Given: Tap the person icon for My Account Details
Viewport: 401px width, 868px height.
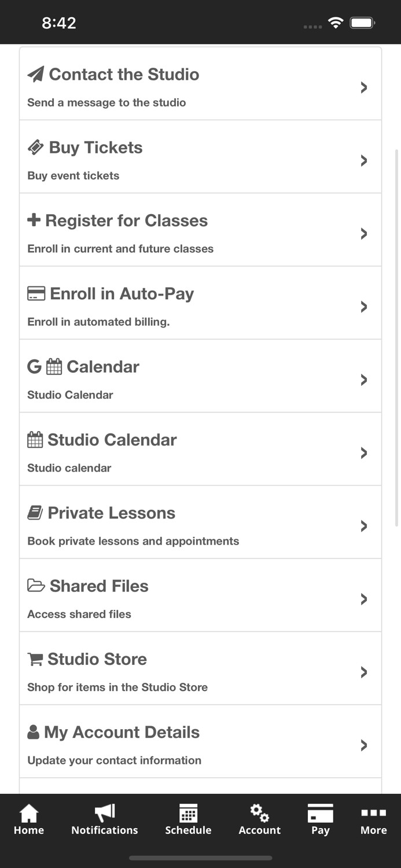Looking at the screenshot, I should coord(34,733).
